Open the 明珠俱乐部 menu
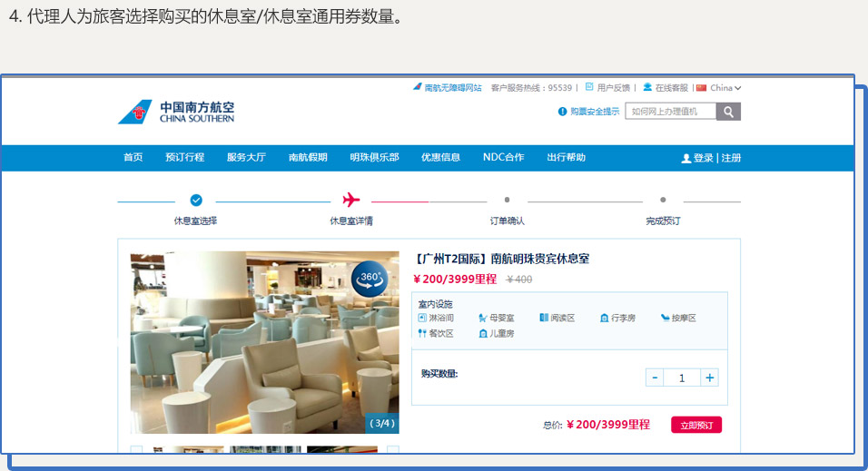Viewport: 868px width, 471px height. pyautogui.click(x=374, y=158)
